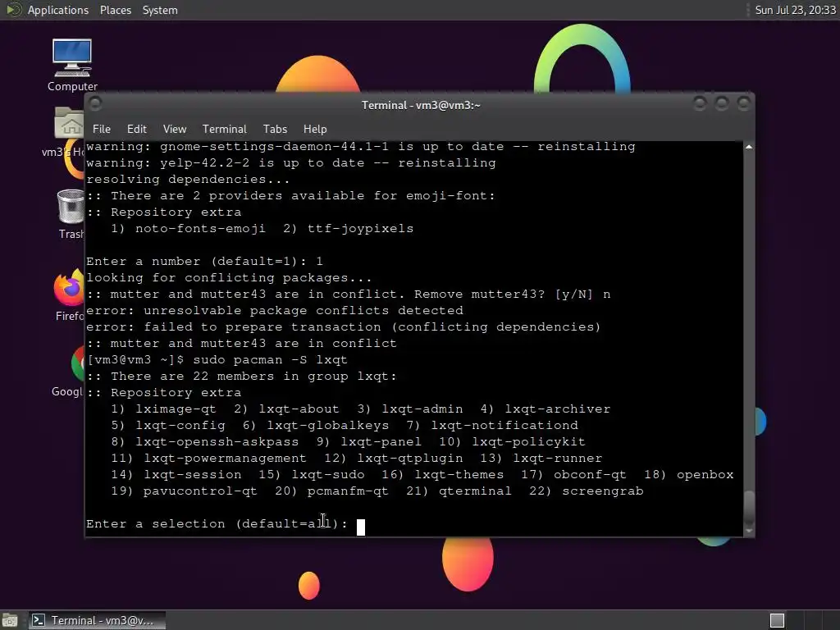Click the text '6) lxqt-globalkeys'
The height and width of the screenshot is (630, 840).
[316, 426]
